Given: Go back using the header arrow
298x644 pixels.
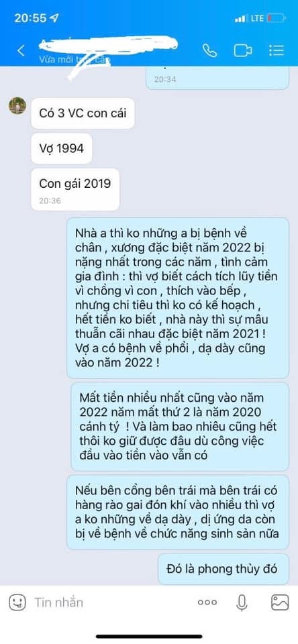Looking at the screenshot, I should (21, 51).
